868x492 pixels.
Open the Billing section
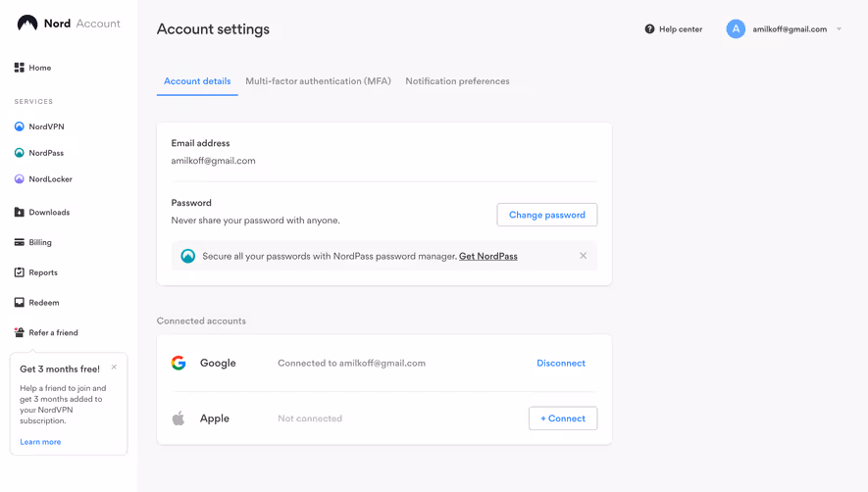pyautogui.click(x=40, y=242)
